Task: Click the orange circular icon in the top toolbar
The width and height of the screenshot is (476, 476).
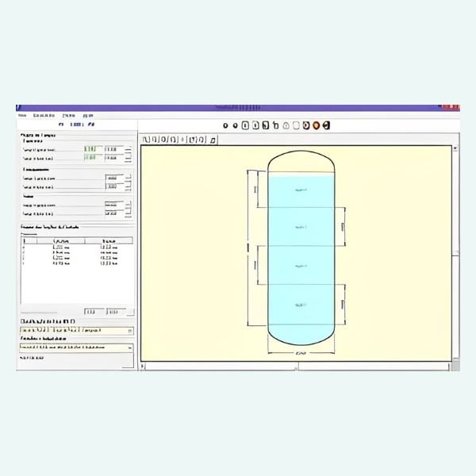Action: tap(316, 125)
